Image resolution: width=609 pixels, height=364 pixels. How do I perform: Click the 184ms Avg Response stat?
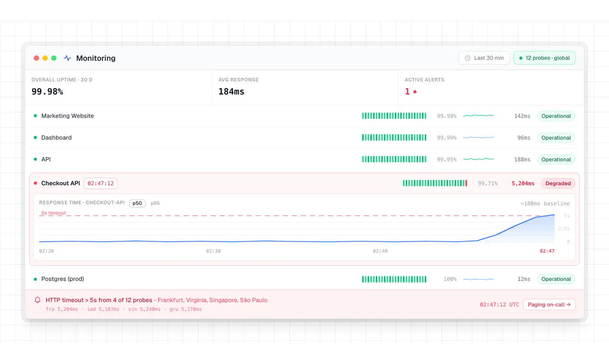231,91
